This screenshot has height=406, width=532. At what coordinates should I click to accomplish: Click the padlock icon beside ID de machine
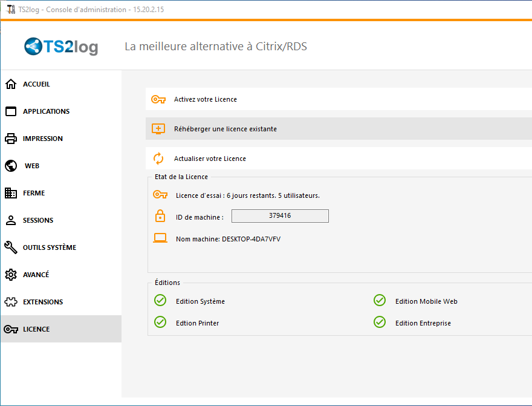tap(160, 216)
